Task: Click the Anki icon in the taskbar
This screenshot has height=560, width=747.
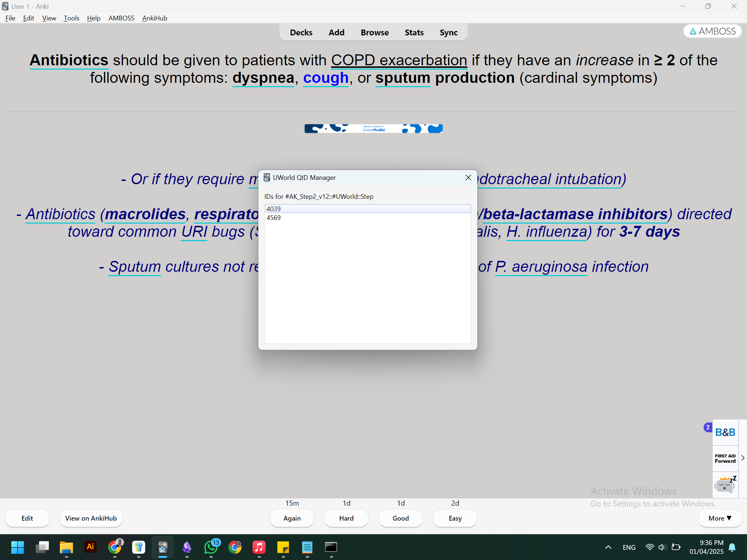Action: coord(163,547)
